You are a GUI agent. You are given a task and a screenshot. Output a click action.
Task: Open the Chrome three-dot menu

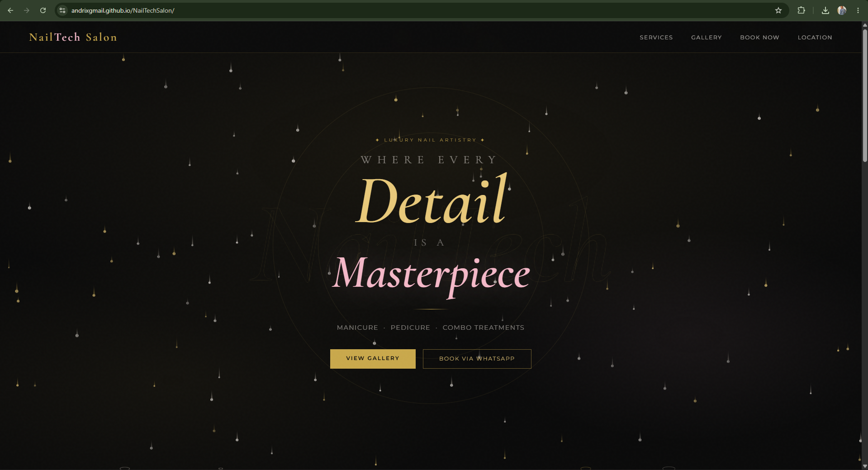pyautogui.click(x=858, y=10)
